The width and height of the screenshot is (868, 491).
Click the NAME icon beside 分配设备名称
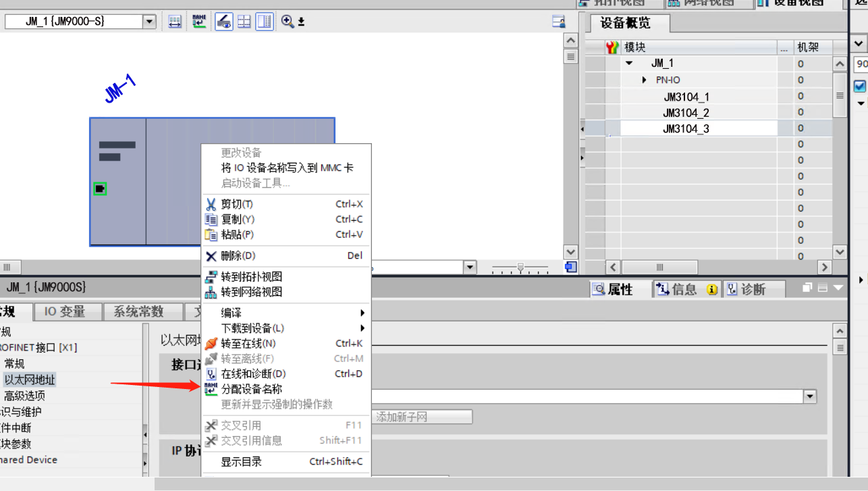tap(211, 389)
